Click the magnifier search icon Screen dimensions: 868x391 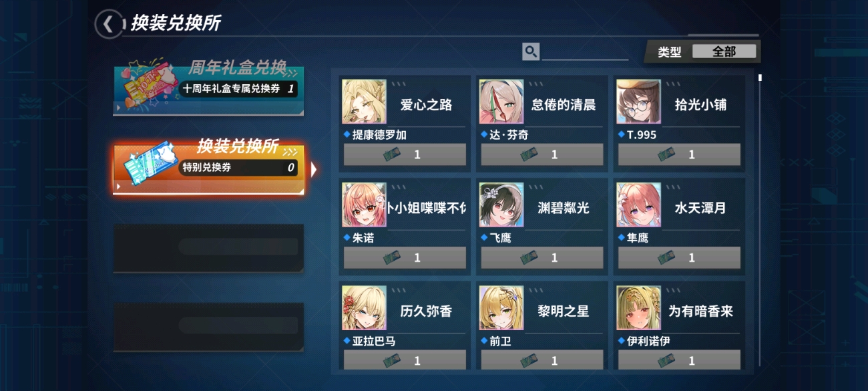click(531, 51)
